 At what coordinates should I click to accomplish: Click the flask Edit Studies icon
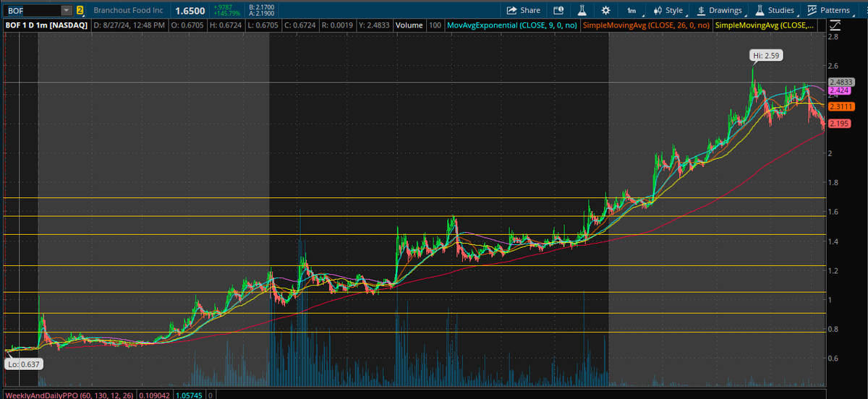(582, 10)
